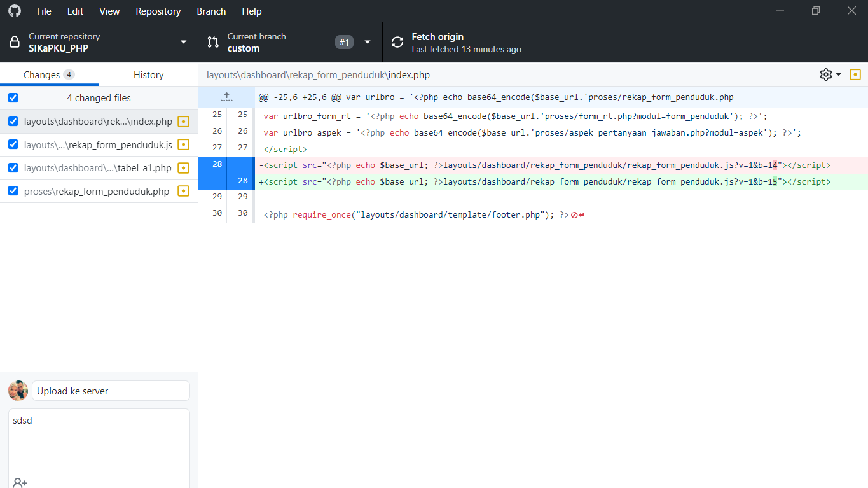Click the GitHub logo icon
This screenshot has width=868, height=488.
(14, 11)
